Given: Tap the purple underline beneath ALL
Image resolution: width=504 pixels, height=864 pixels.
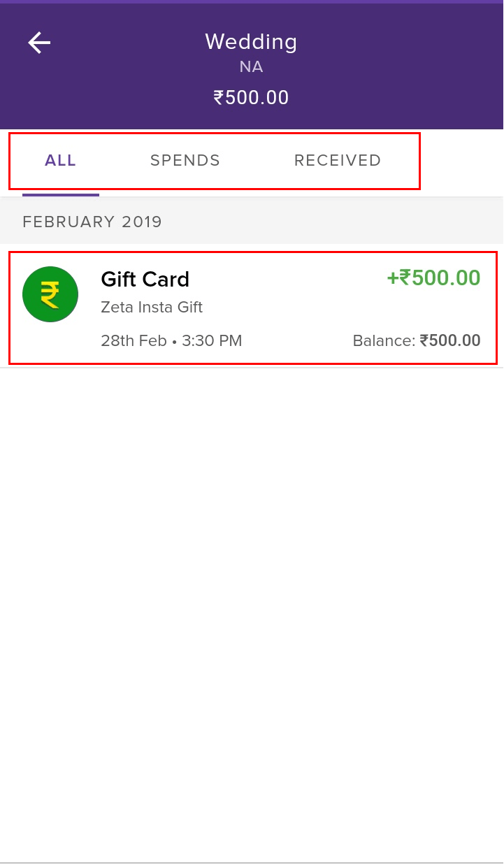Looking at the screenshot, I should [x=61, y=195].
